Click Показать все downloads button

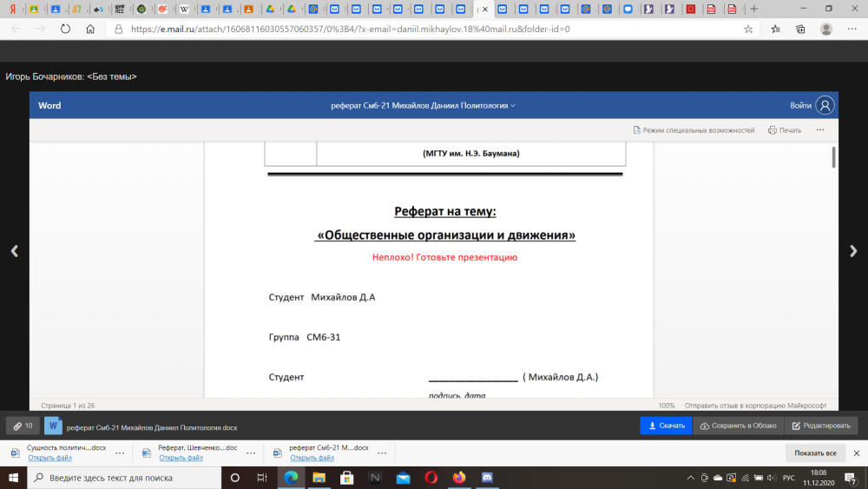click(x=815, y=453)
